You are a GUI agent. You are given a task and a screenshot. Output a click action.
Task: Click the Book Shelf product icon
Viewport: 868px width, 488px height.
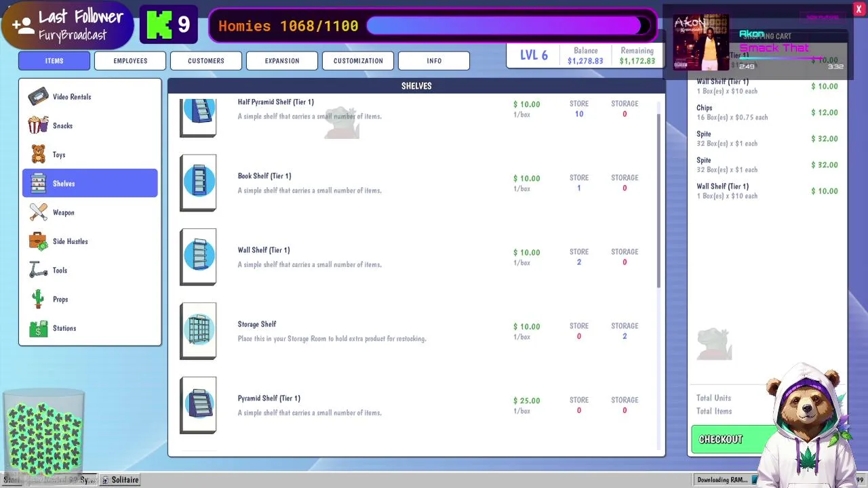[198, 183]
